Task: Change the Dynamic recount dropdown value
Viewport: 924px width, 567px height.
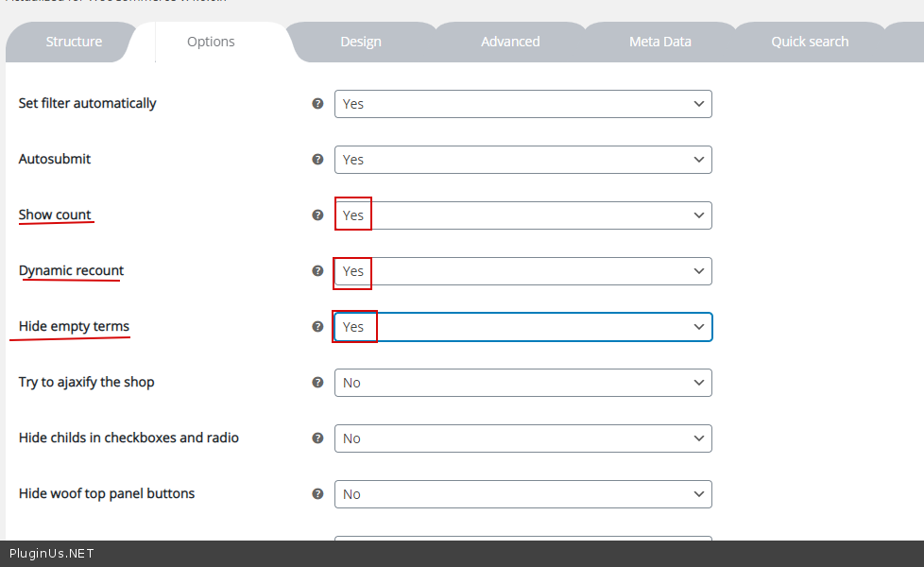Action: click(x=522, y=271)
